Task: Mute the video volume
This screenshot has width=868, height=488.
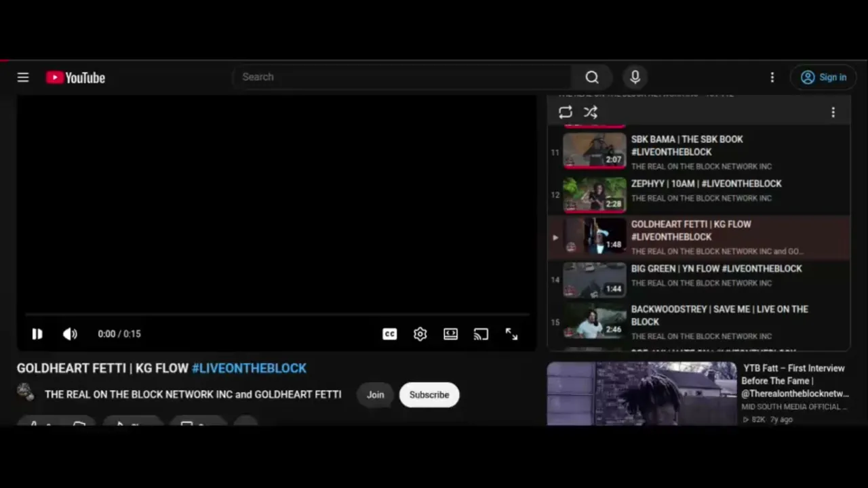Action: click(x=70, y=333)
